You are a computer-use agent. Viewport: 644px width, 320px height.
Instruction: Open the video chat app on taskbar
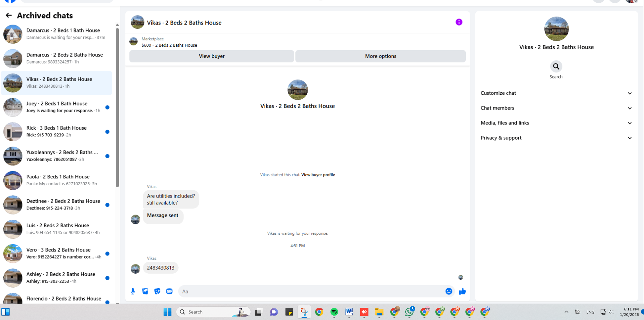pyautogui.click(x=274, y=312)
